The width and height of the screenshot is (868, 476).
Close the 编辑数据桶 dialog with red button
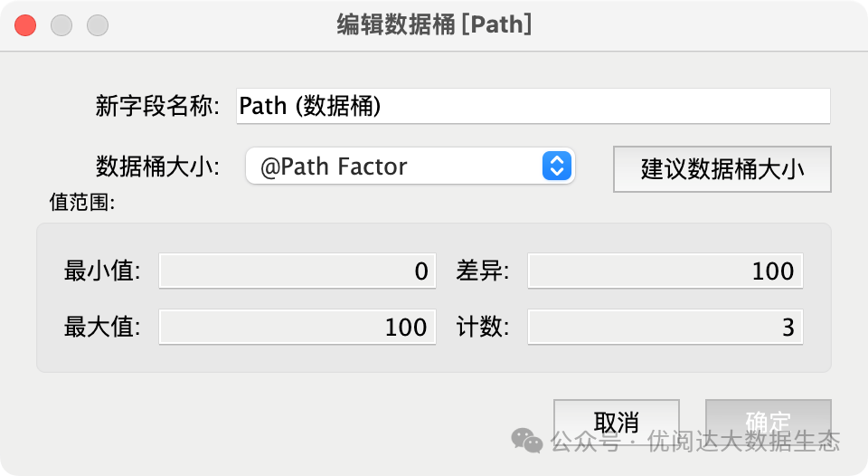pos(25,25)
